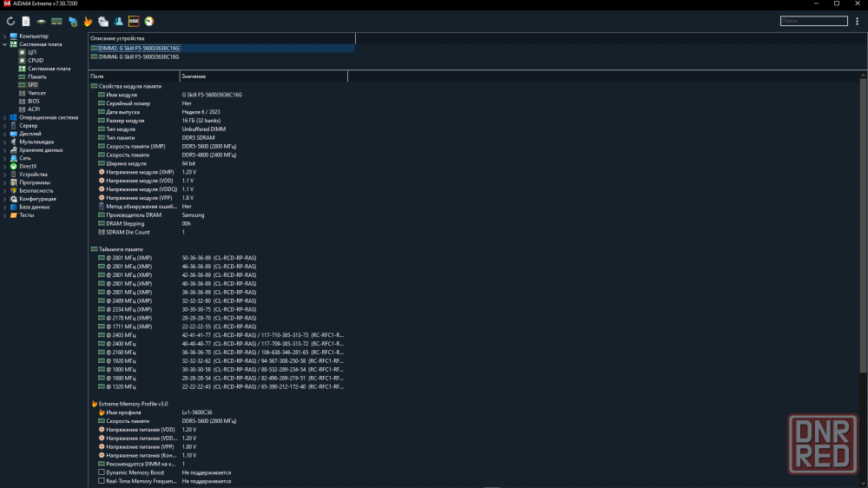Click the Refresh toolbar icon

[x=10, y=21]
